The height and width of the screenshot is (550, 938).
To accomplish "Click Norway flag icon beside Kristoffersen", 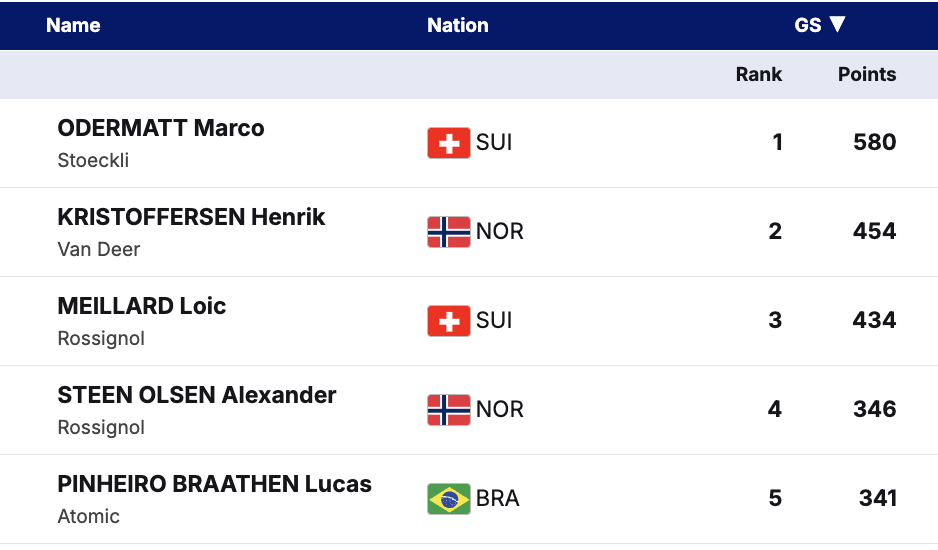I will pos(448,232).
